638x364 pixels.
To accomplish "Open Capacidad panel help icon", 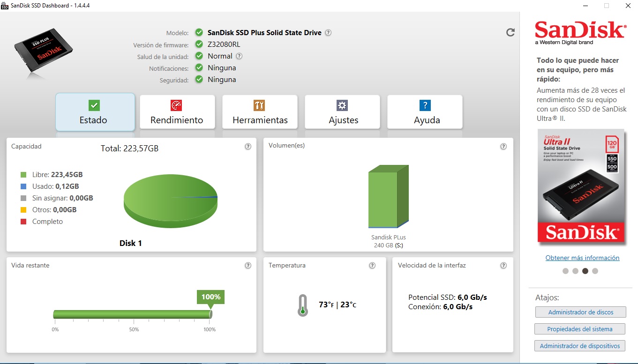I will pyautogui.click(x=248, y=147).
